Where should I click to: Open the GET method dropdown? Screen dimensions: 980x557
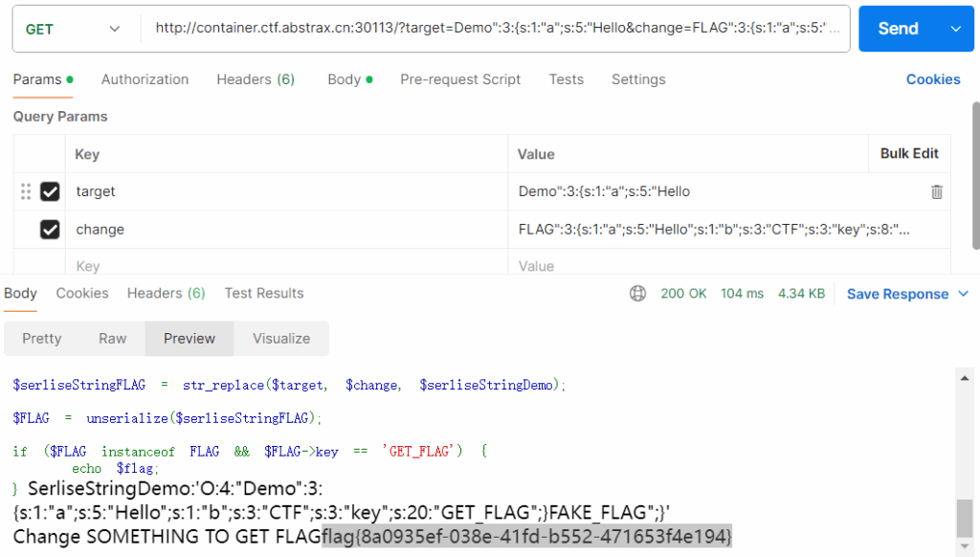(72, 29)
